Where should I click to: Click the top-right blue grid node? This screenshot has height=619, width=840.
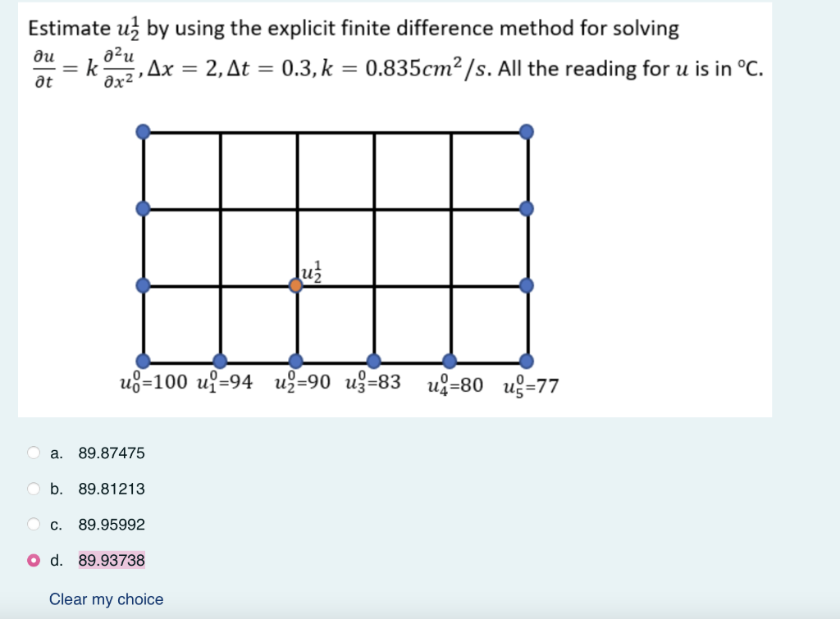point(526,130)
